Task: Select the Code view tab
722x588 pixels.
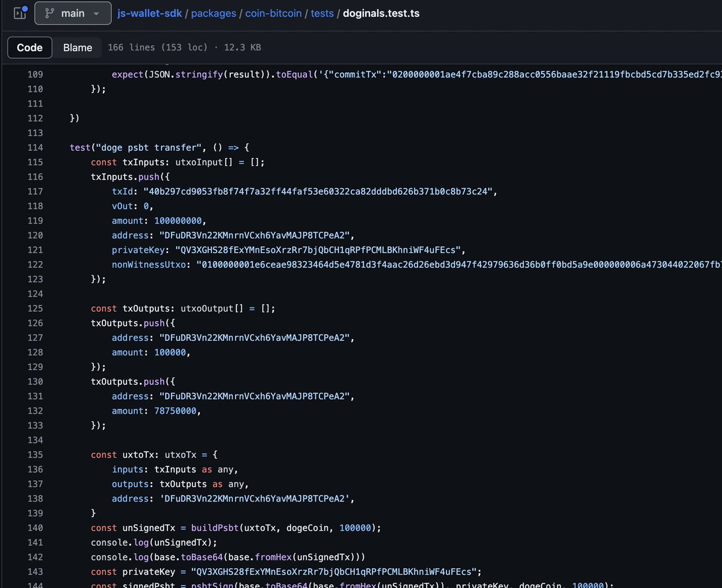Action: coord(29,47)
